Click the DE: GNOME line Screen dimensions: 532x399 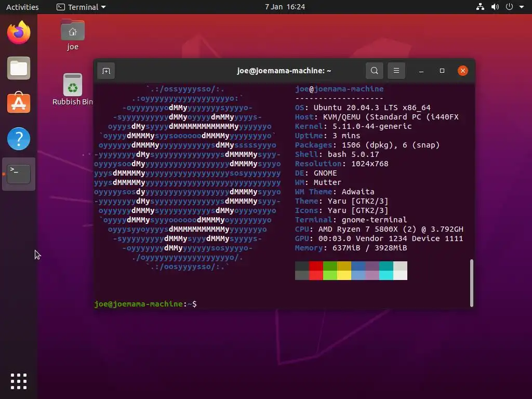point(316,173)
